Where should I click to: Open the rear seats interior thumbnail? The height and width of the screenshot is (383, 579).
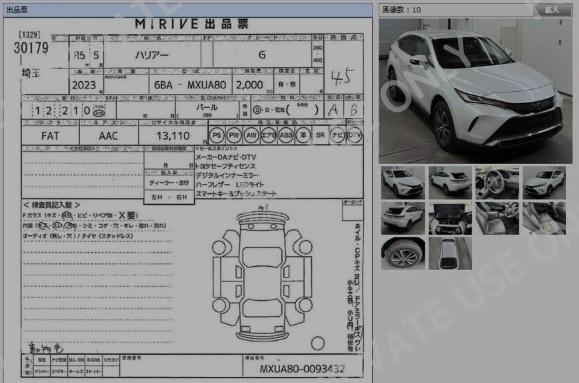(x=544, y=218)
